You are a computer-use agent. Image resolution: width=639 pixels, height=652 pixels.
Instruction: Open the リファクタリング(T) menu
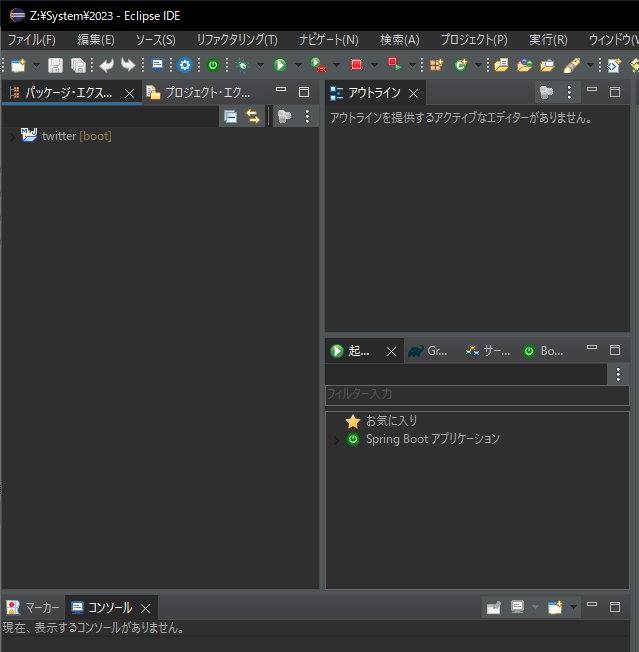click(236, 39)
